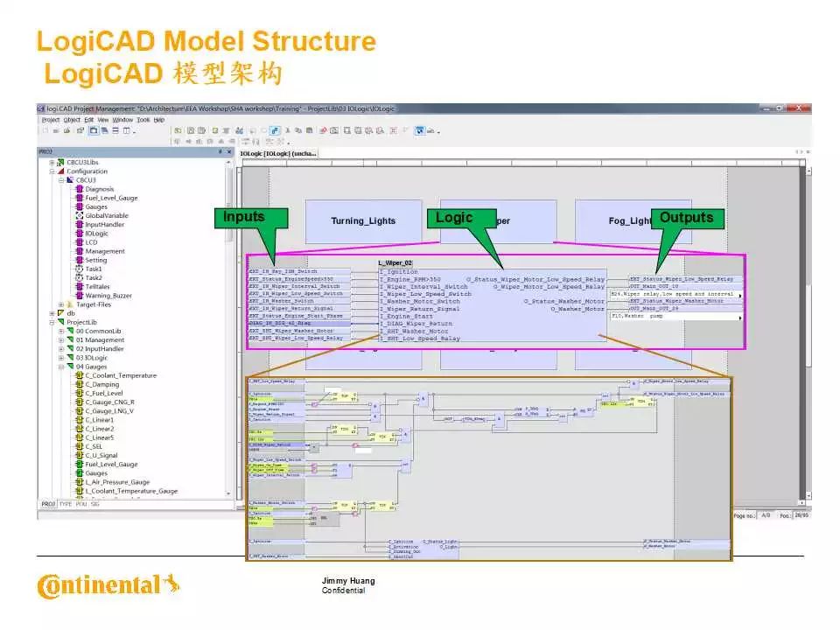The image size is (840, 630).
Task: Click the Configuration red icon in tree
Action: tap(61, 171)
